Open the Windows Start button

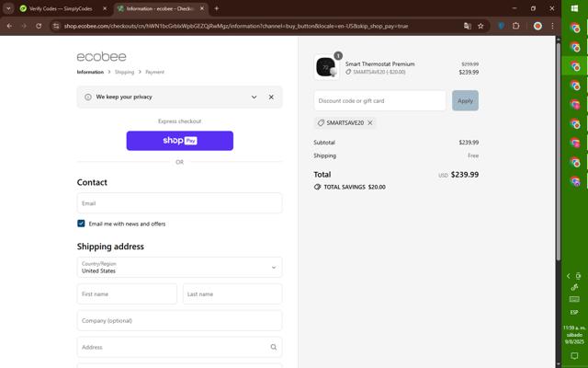pyautogui.click(x=574, y=8)
